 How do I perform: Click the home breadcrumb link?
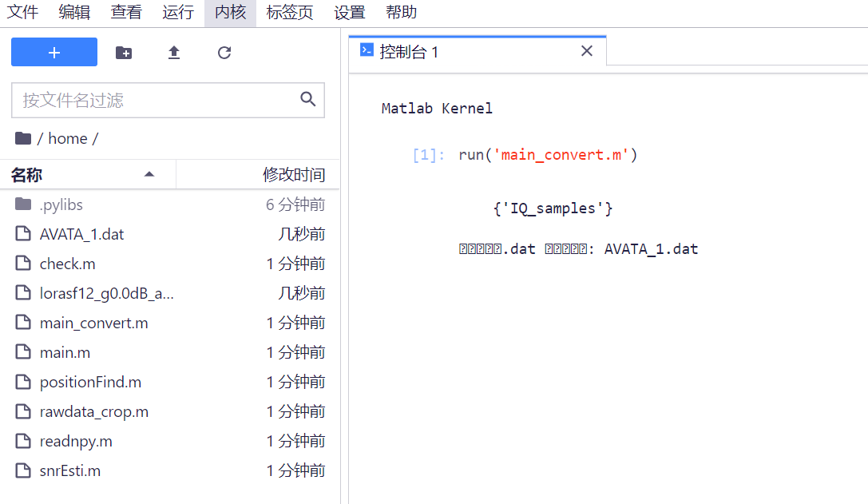[68, 138]
